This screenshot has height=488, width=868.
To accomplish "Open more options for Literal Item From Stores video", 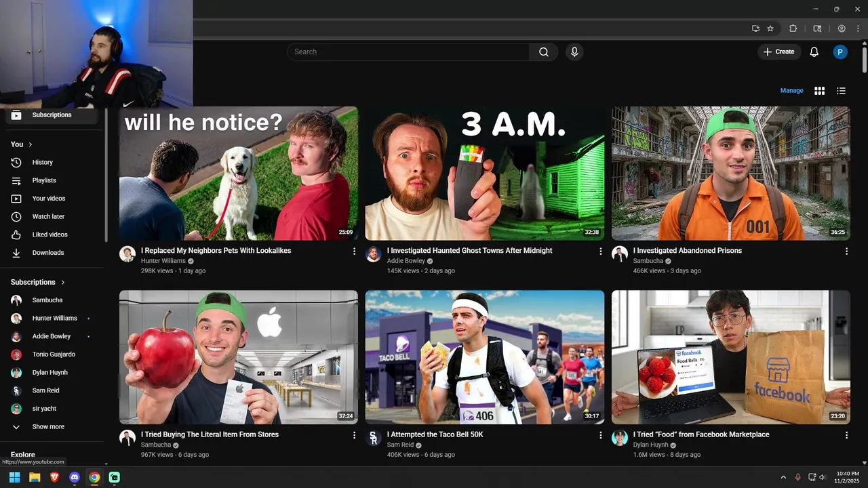I will click(354, 435).
